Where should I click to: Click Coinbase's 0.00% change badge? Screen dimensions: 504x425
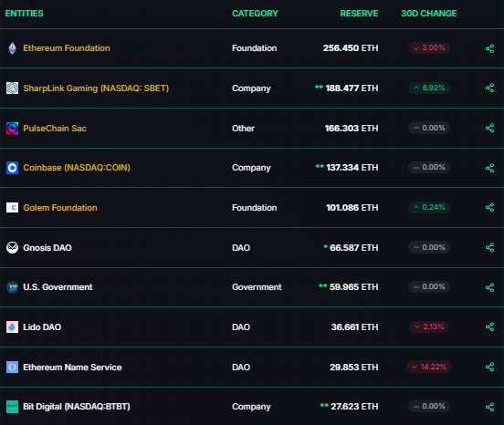[x=429, y=167]
